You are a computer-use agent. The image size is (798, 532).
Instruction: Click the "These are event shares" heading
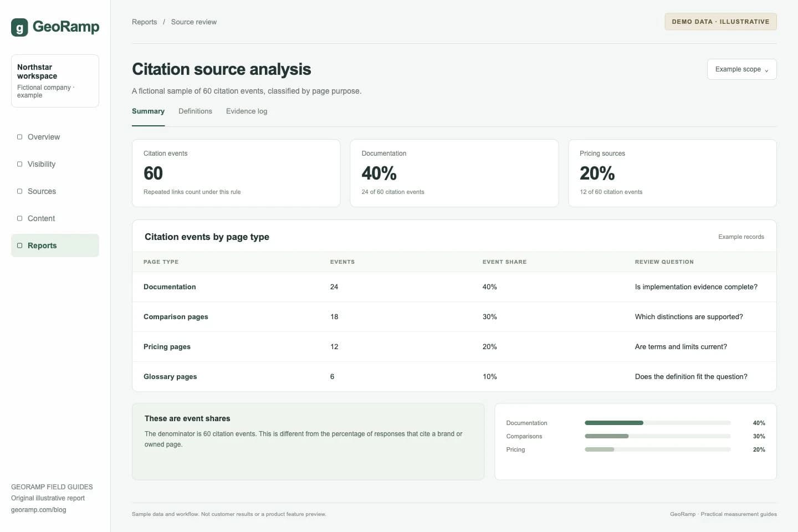(187, 419)
